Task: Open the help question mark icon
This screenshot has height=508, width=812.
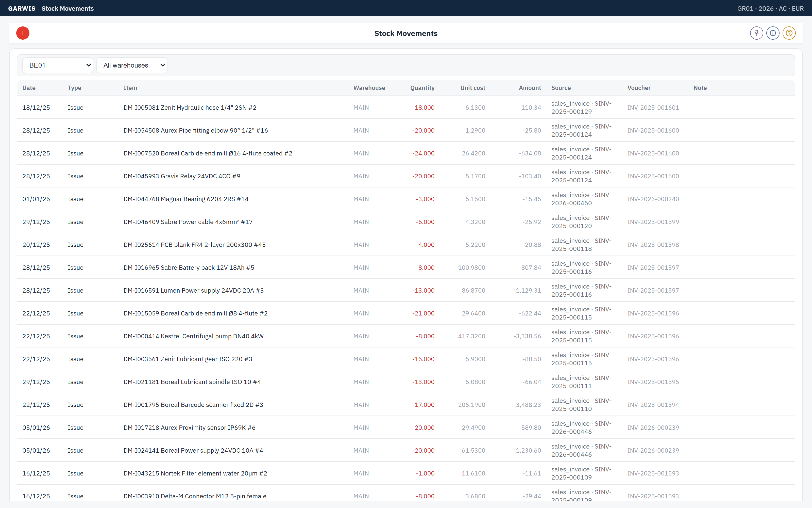Action: click(789, 33)
